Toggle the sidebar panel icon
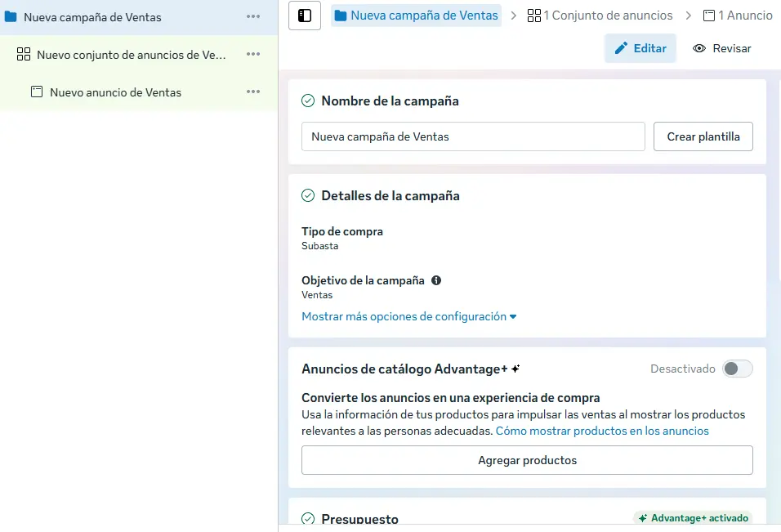Screen dimensions: 781x532 [305, 16]
